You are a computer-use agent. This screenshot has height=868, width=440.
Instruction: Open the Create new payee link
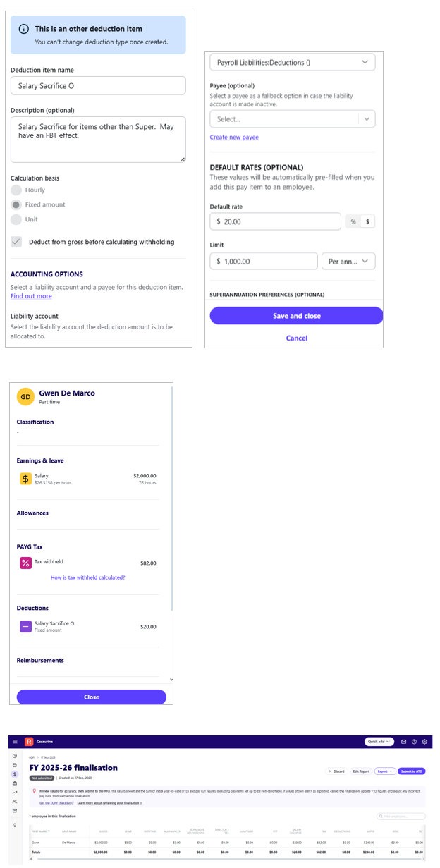click(x=234, y=137)
